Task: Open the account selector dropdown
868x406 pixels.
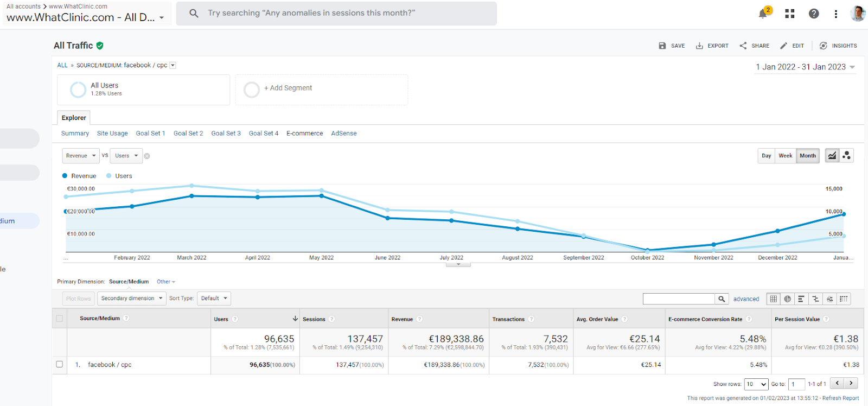Action: click(x=87, y=14)
